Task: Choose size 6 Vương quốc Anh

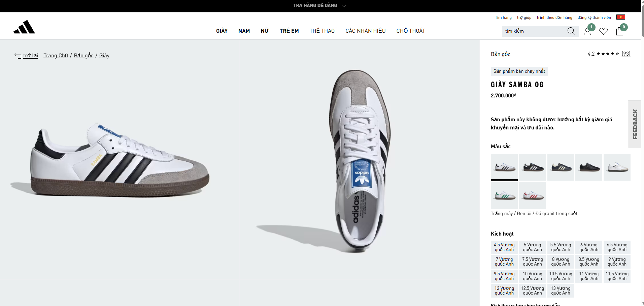Action: (589, 247)
